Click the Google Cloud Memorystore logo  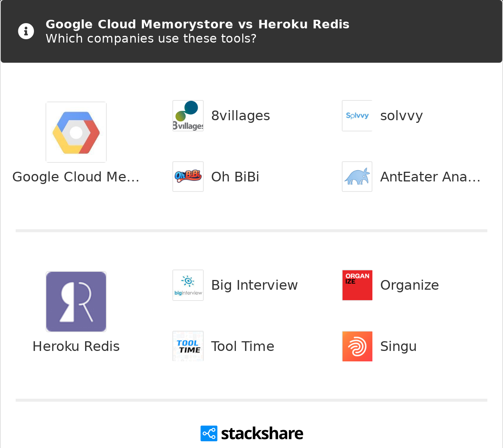point(76,132)
